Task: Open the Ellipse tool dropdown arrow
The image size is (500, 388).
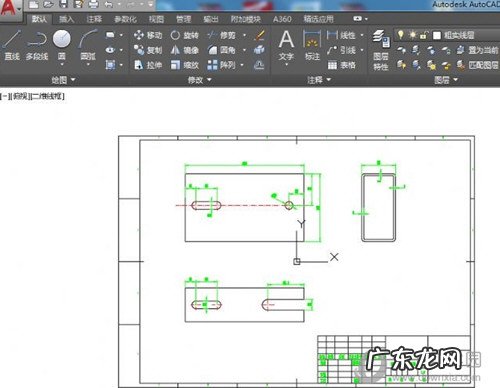Action: [121, 50]
